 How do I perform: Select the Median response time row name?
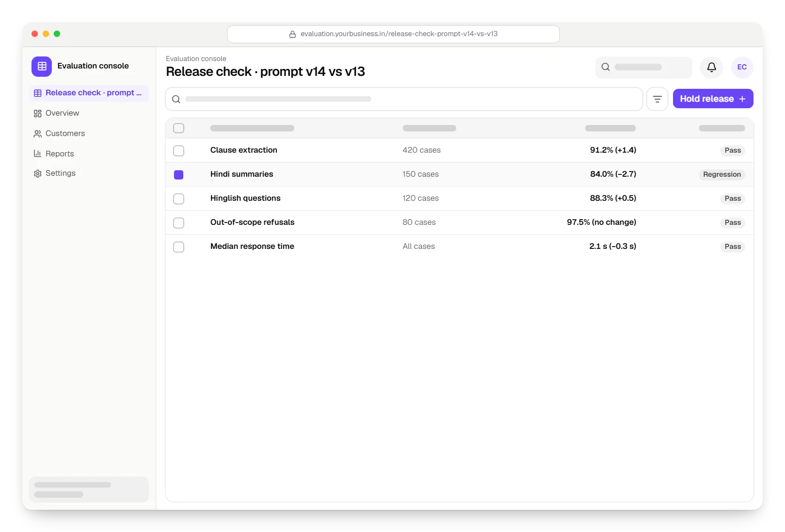pos(252,246)
